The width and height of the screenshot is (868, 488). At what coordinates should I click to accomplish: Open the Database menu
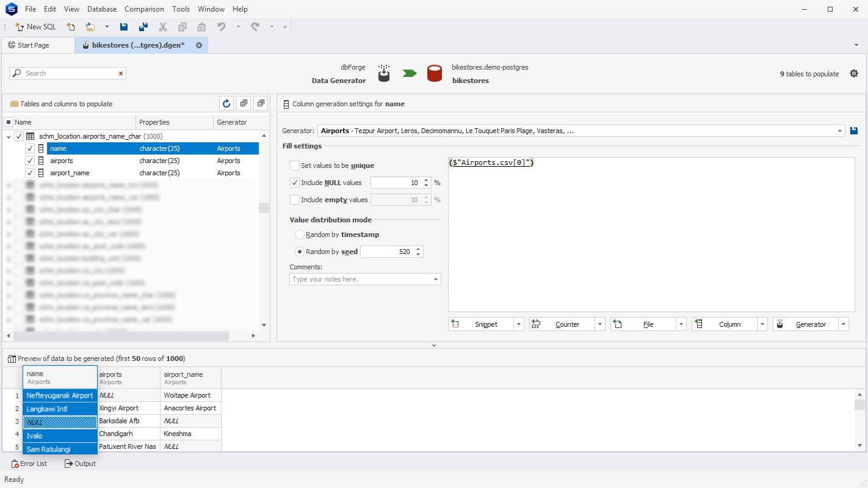[x=102, y=9]
